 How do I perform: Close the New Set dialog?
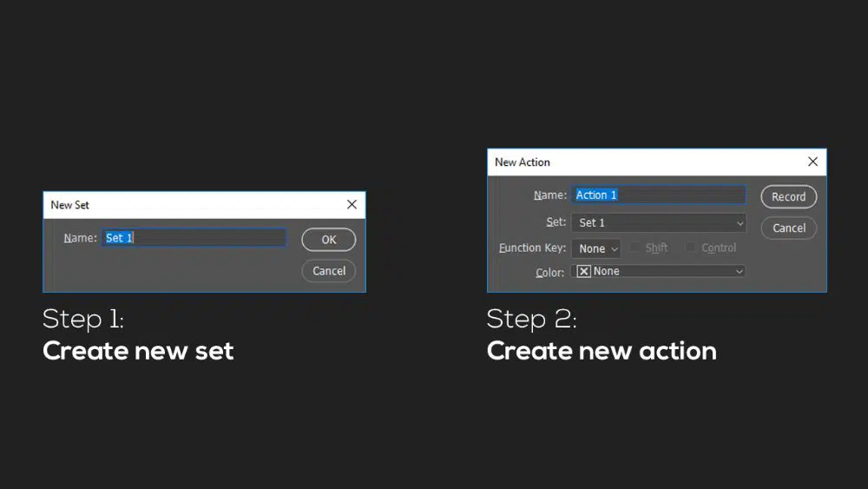(x=352, y=205)
